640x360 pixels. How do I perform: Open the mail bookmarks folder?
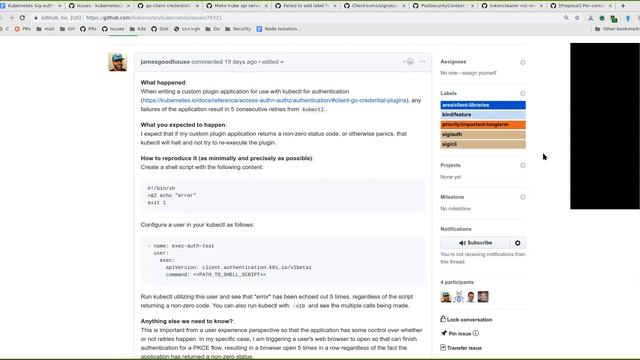point(45,29)
